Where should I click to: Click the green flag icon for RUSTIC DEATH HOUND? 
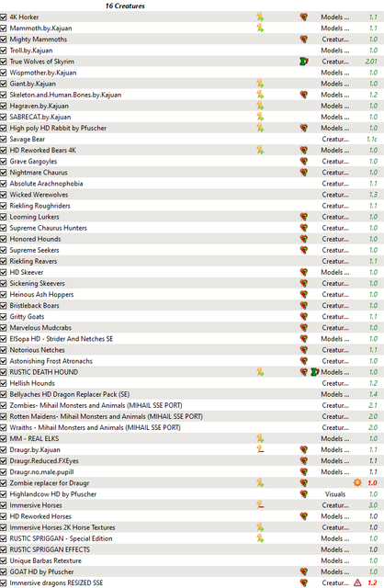[314, 372]
